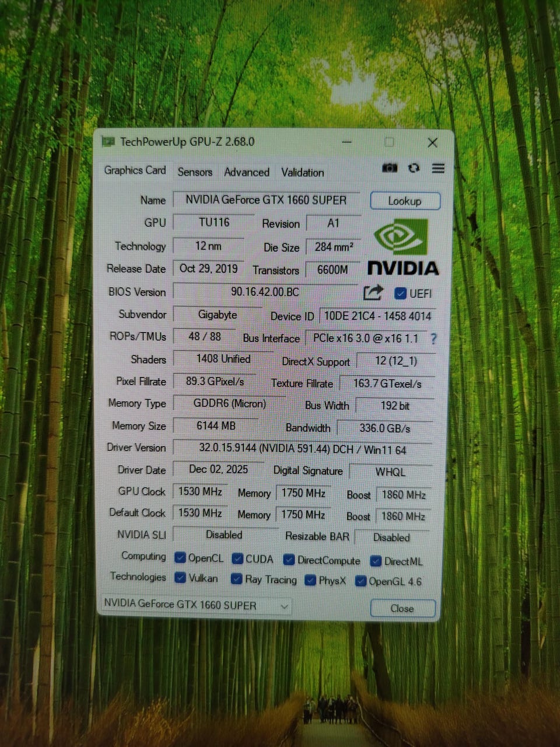Viewport: 560px width, 747px height.
Task: Click the GPU Clock value 1530 MHz
Action: coord(200,492)
